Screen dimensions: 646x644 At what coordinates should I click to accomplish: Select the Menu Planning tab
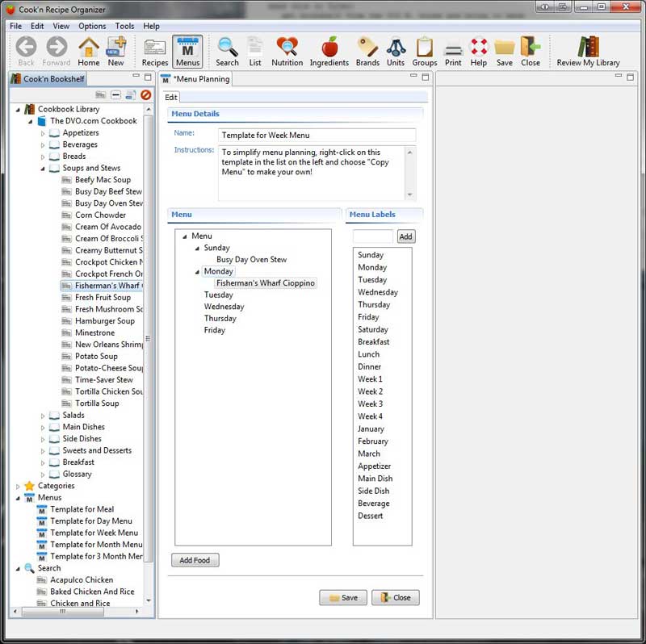(x=195, y=78)
